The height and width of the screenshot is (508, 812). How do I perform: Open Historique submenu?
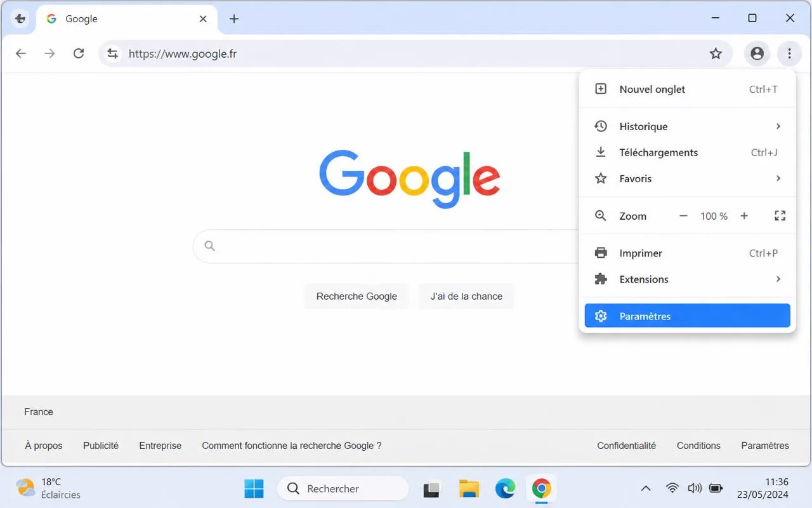687,126
